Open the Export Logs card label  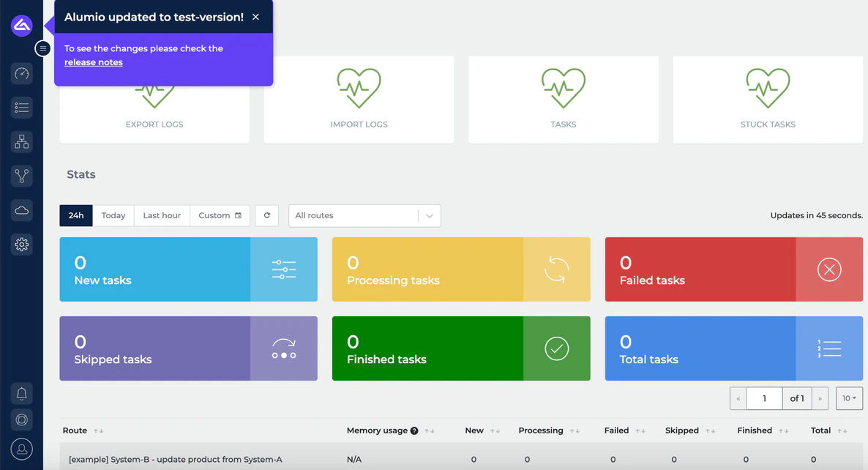click(154, 124)
